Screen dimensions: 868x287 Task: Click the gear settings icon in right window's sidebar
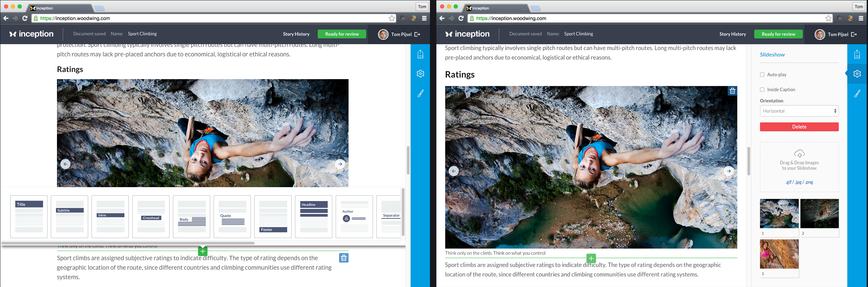point(857,74)
